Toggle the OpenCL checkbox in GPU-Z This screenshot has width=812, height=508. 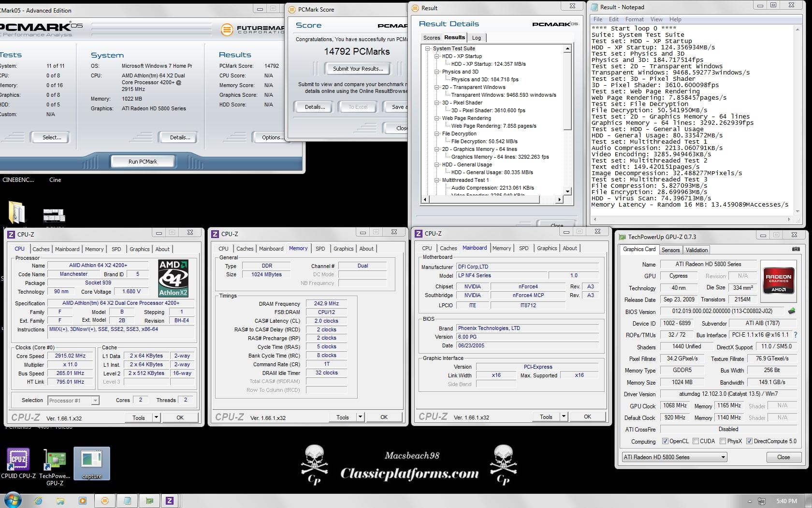[665, 441]
